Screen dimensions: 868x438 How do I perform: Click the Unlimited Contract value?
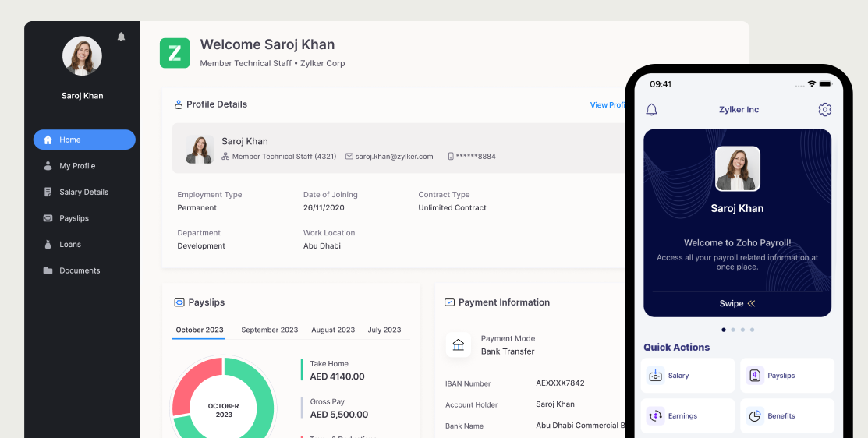[452, 208]
